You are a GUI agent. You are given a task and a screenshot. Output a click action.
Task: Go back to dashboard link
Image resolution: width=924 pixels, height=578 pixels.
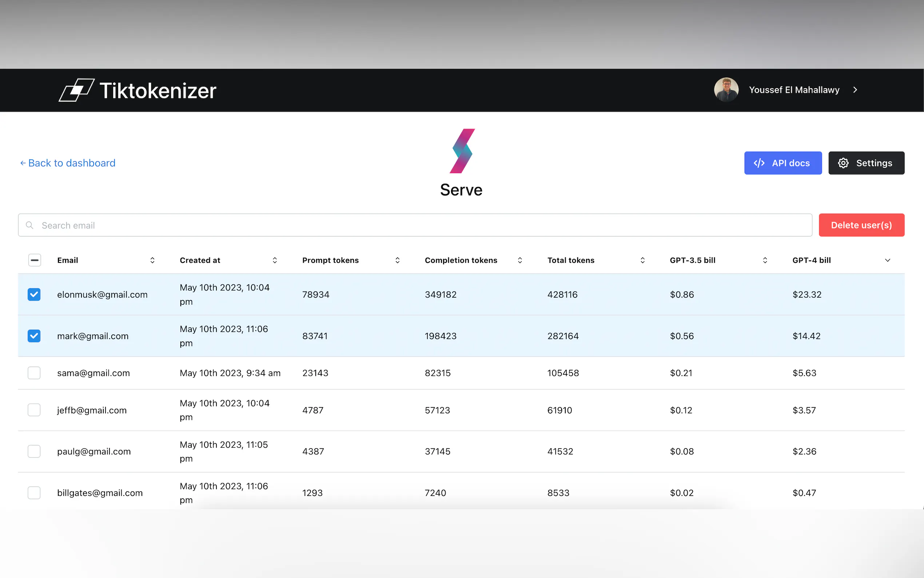[x=68, y=163]
